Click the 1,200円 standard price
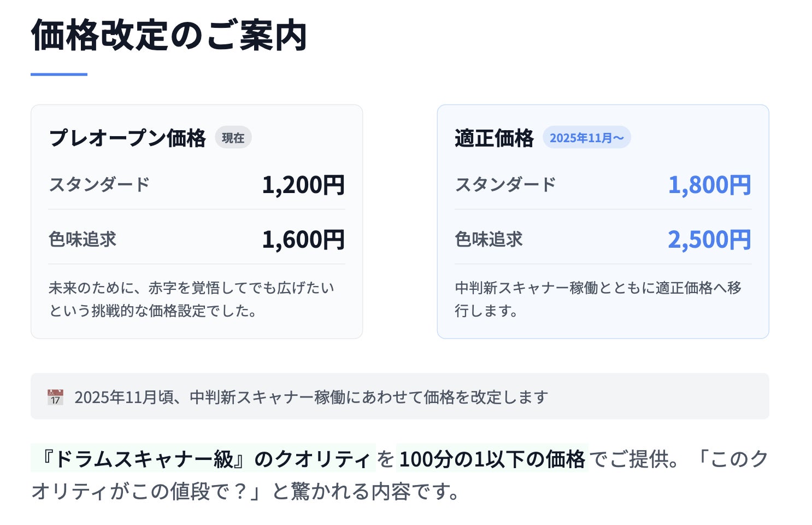This screenshot has width=812, height=525. click(303, 185)
